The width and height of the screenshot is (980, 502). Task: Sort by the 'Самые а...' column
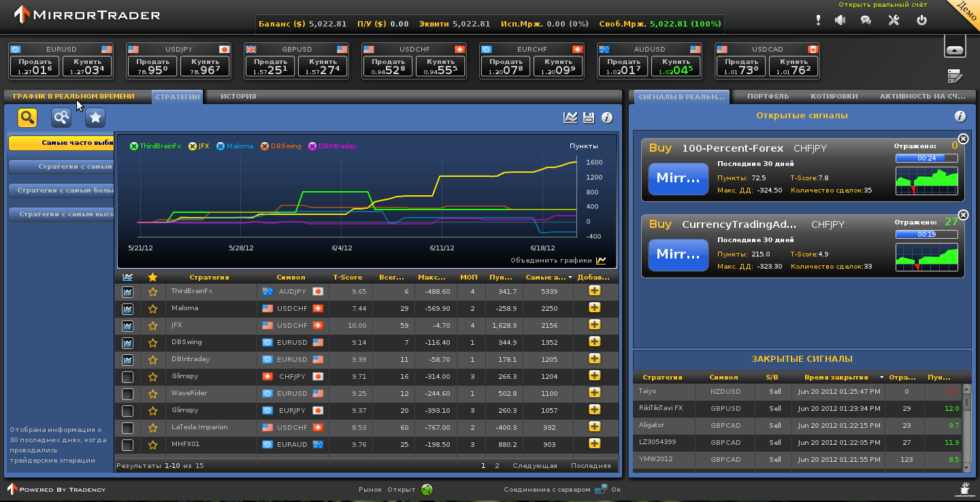[546, 278]
